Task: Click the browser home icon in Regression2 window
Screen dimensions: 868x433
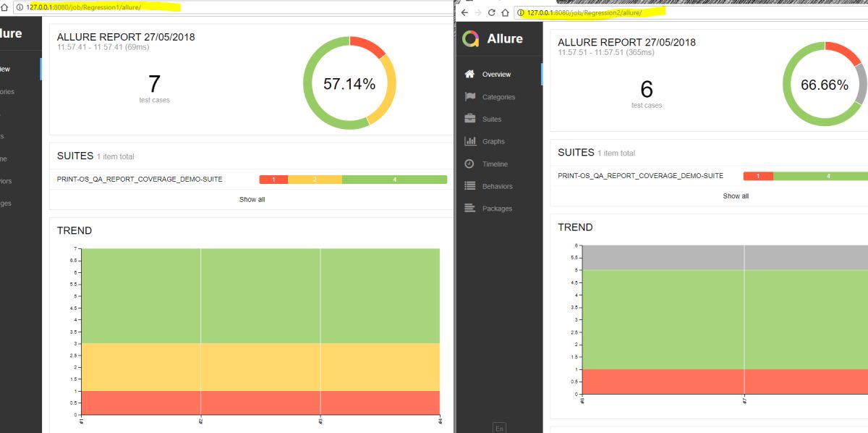Action: tap(505, 12)
